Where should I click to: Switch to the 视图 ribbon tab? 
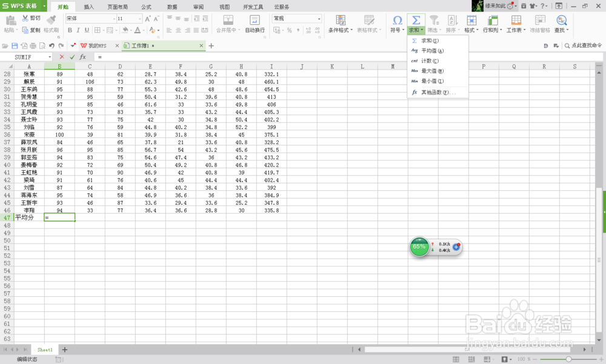tap(225, 7)
